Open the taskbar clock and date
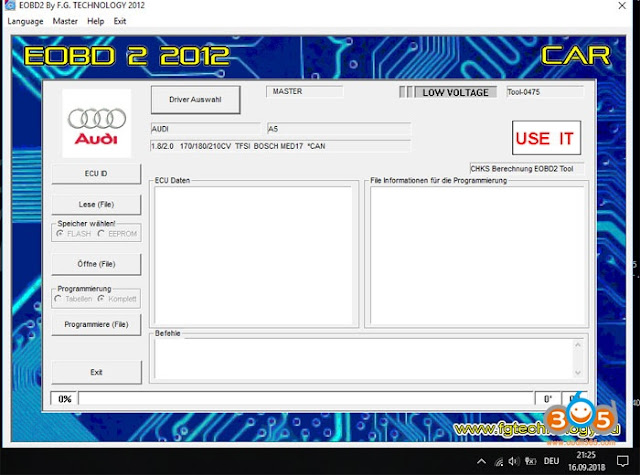This screenshot has height=475, width=640. click(587, 461)
